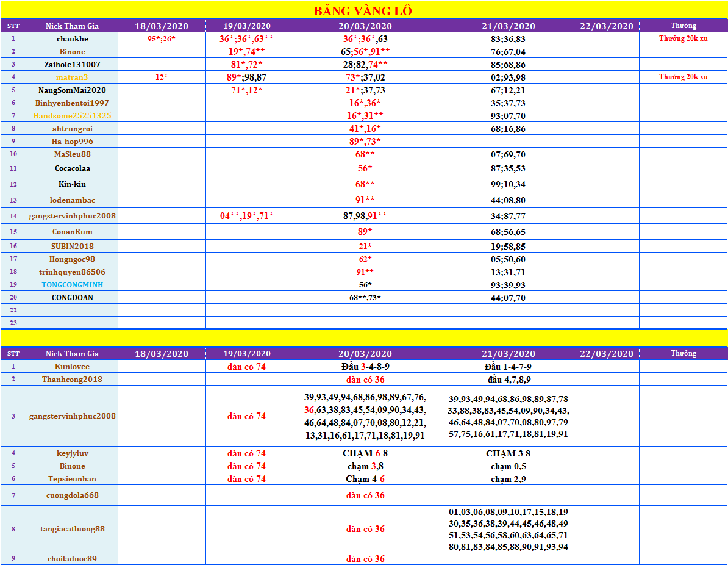
Task: Select the cell 'NangSomMai2020'
Action: pos(73,90)
